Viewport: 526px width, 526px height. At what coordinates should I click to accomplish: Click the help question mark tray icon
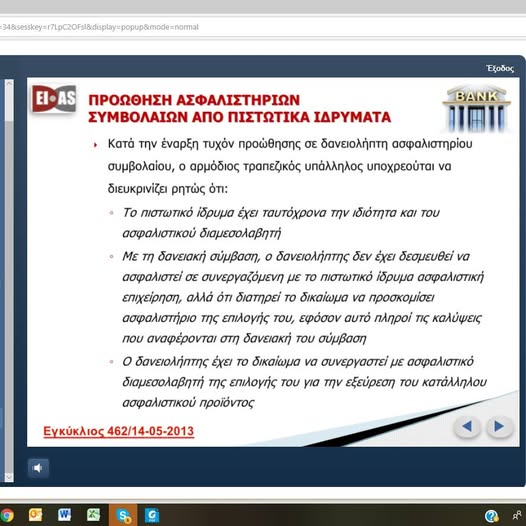491,516
